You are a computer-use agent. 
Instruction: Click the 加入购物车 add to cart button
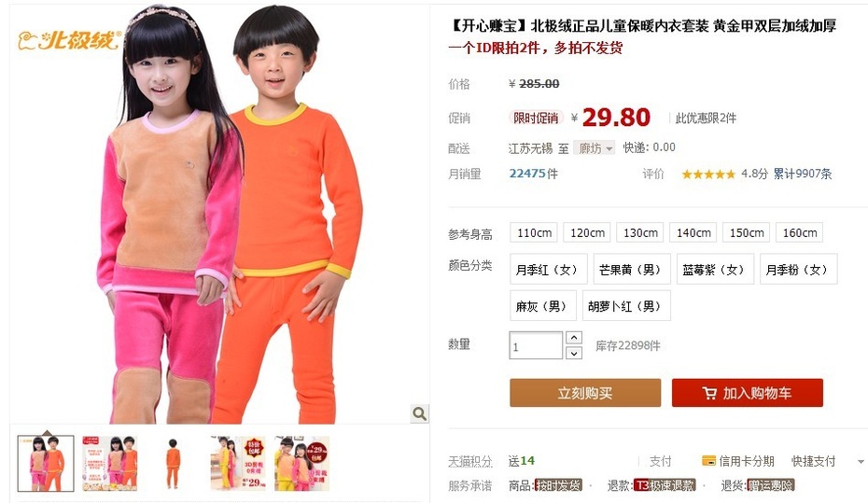click(x=748, y=393)
